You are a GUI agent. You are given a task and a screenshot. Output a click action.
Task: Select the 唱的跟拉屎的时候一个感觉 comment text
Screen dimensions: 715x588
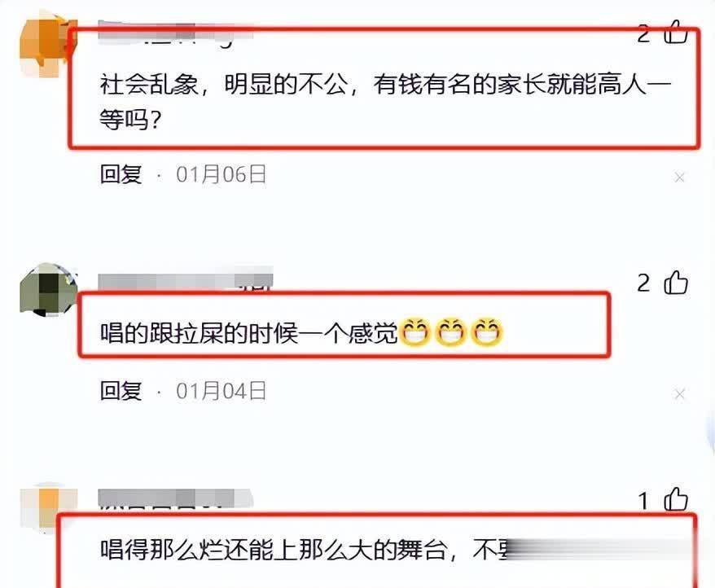click(x=249, y=333)
